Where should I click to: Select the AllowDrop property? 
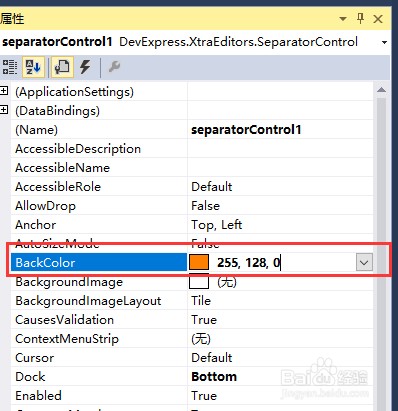[46, 206]
